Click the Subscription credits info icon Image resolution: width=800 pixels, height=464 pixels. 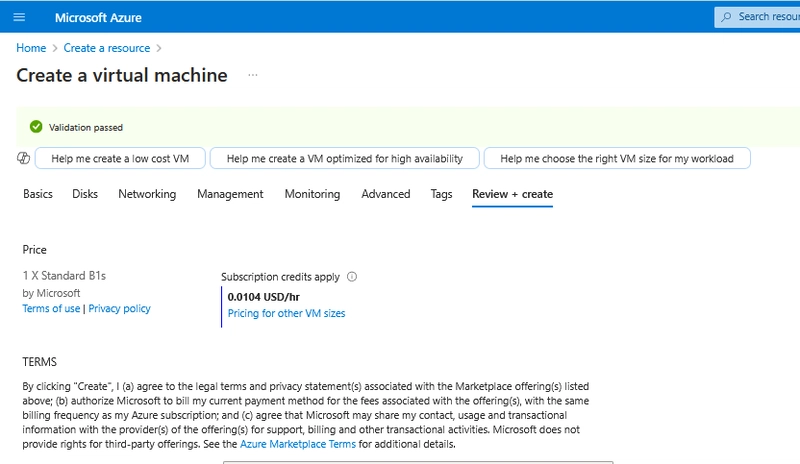click(352, 277)
